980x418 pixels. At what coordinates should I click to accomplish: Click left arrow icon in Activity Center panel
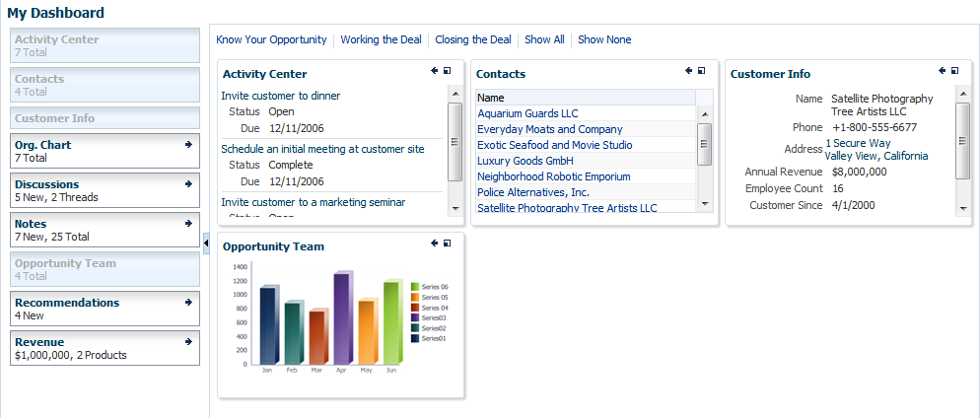point(435,71)
